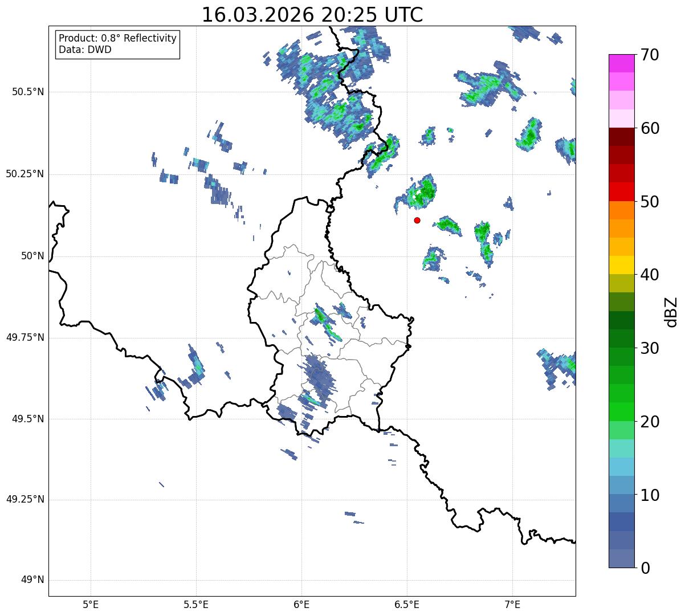Screen dimensions: 685x616
Task: Click the colorbar tick label "60"
Action: (650, 128)
